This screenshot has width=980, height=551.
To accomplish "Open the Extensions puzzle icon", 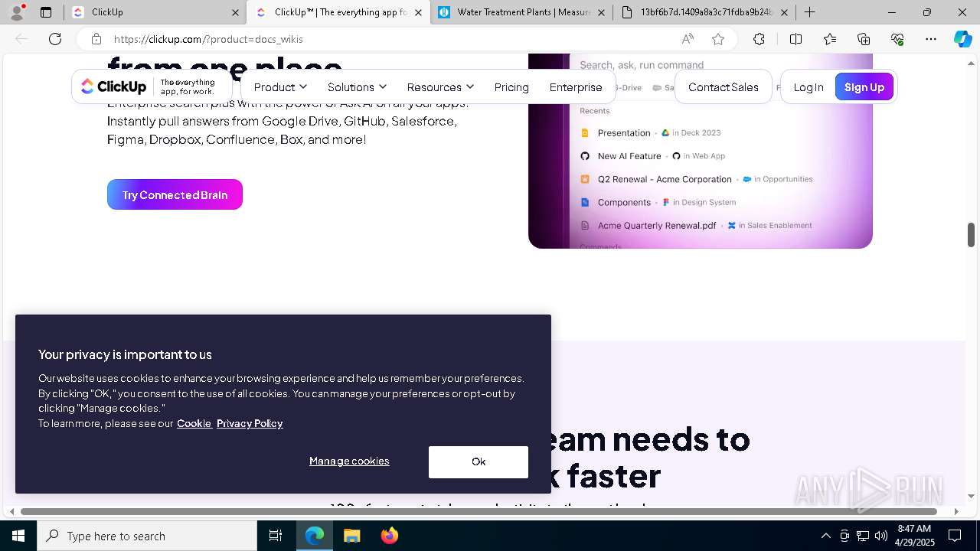I will (759, 39).
